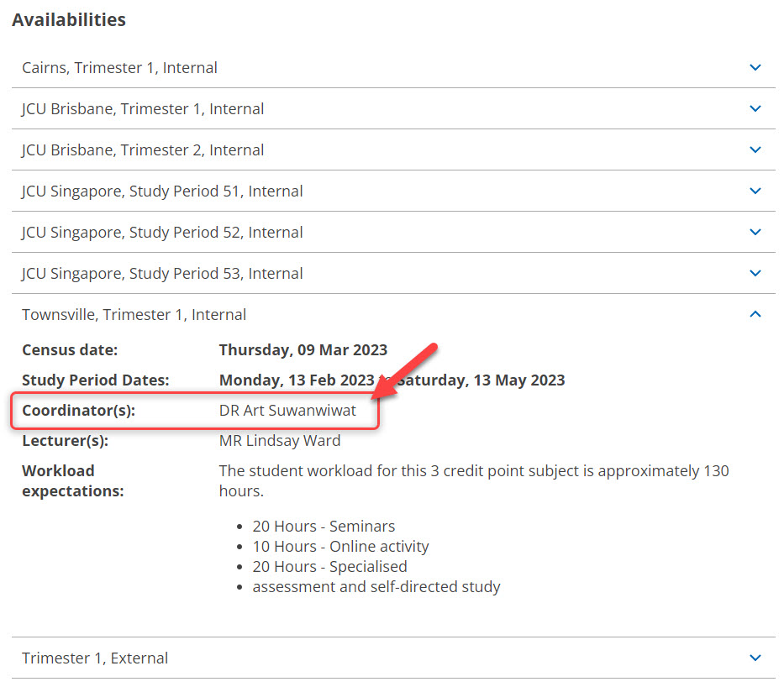Image resolution: width=784 pixels, height=687 pixels.
Task: Expand JCU Singapore Study Period 52 chevron
Action: point(755,232)
